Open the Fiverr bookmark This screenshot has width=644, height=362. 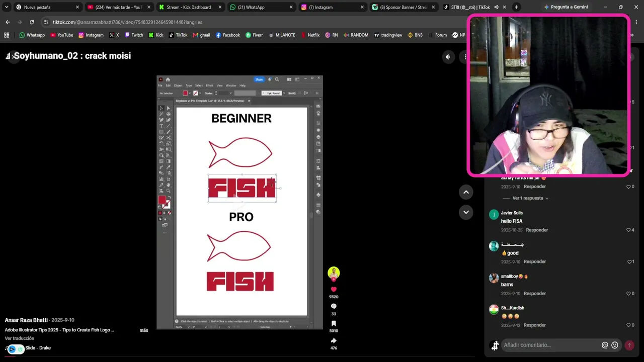[254, 35]
